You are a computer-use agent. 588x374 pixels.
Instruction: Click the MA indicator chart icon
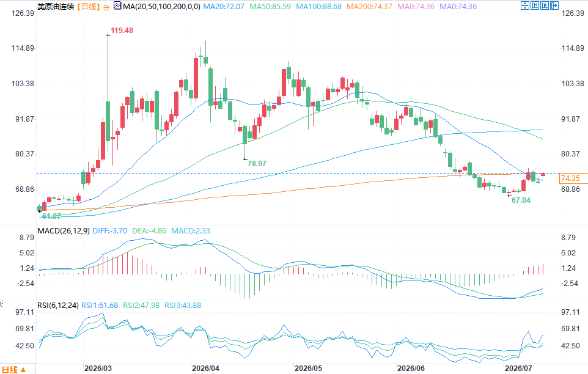pyautogui.click(x=117, y=6)
